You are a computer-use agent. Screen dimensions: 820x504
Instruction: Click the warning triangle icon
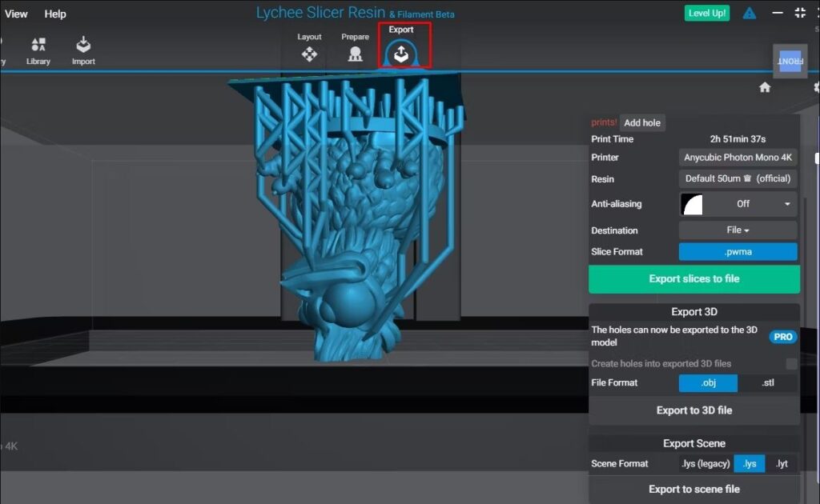[750, 13]
